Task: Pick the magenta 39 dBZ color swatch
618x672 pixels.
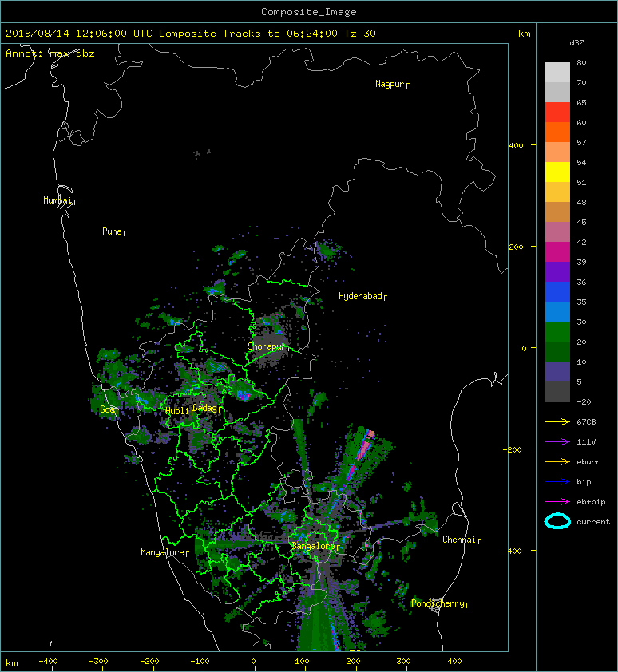Action: click(x=557, y=251)
